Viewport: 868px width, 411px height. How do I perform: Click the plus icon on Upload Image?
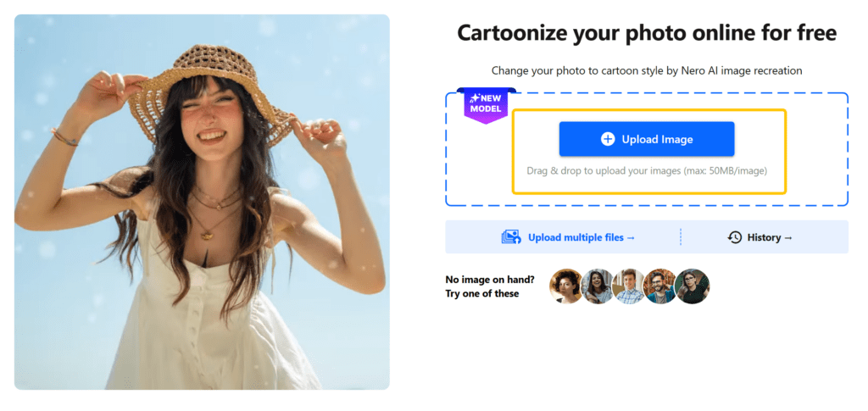608,139
